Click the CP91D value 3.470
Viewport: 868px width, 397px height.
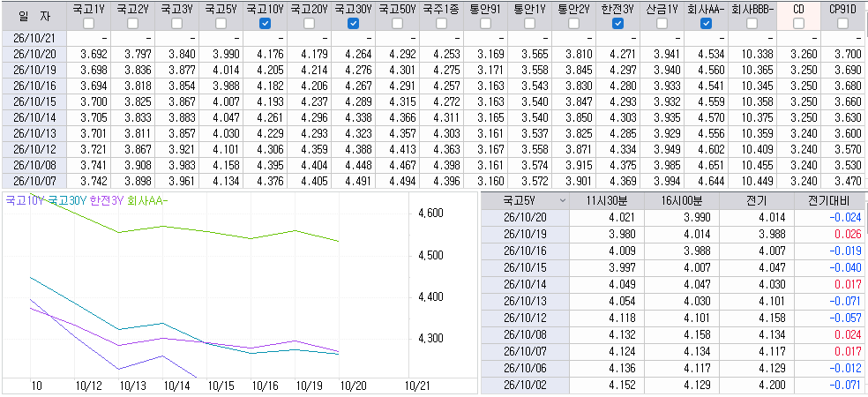click(x=848, y=181)
